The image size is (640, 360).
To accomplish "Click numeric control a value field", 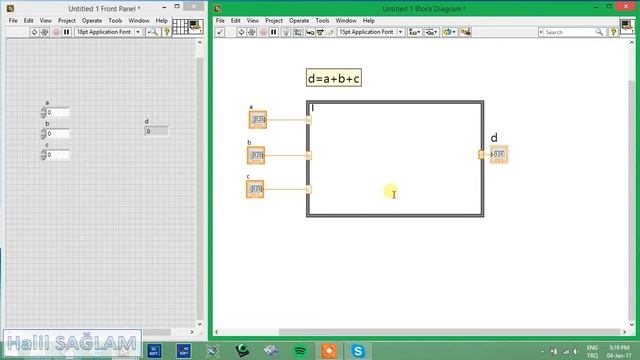I will pos(58,112).
